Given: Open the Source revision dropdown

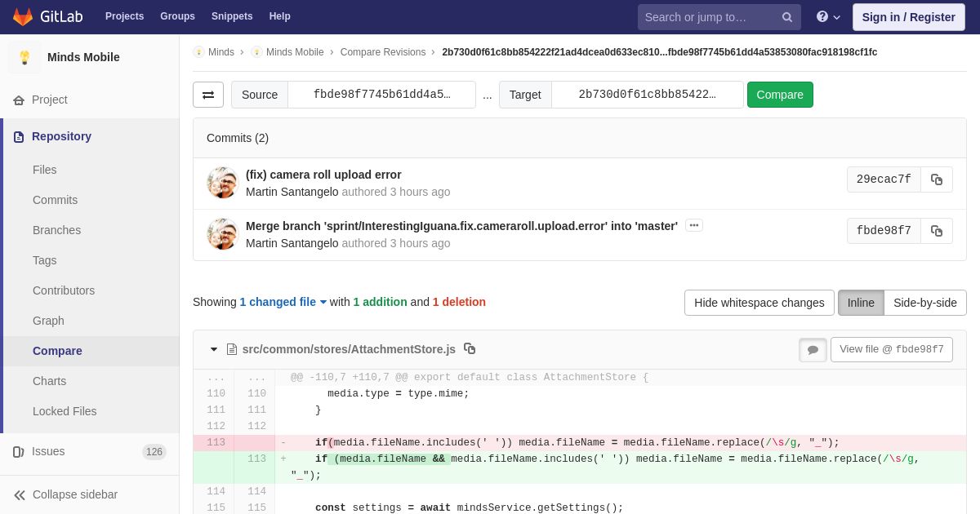Looking at the screenshot, I should (381, 95).
